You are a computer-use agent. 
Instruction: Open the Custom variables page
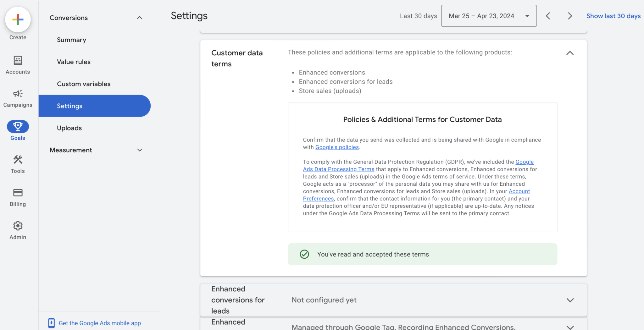point(84,84)
